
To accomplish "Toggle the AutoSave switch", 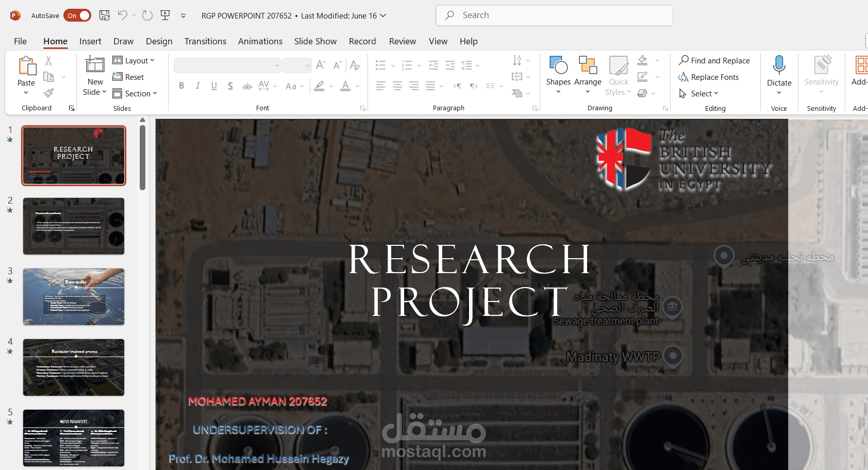I will click(x=77, y=15).
